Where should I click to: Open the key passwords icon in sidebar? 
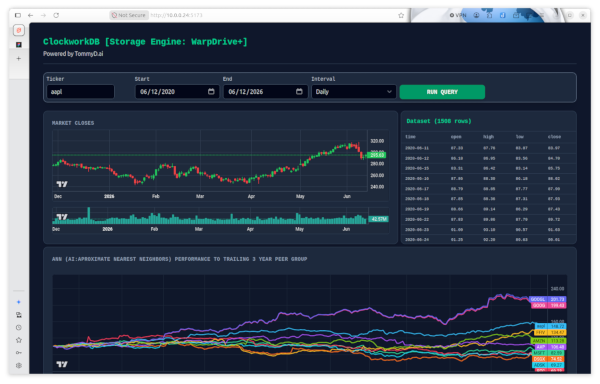point(19,353)
